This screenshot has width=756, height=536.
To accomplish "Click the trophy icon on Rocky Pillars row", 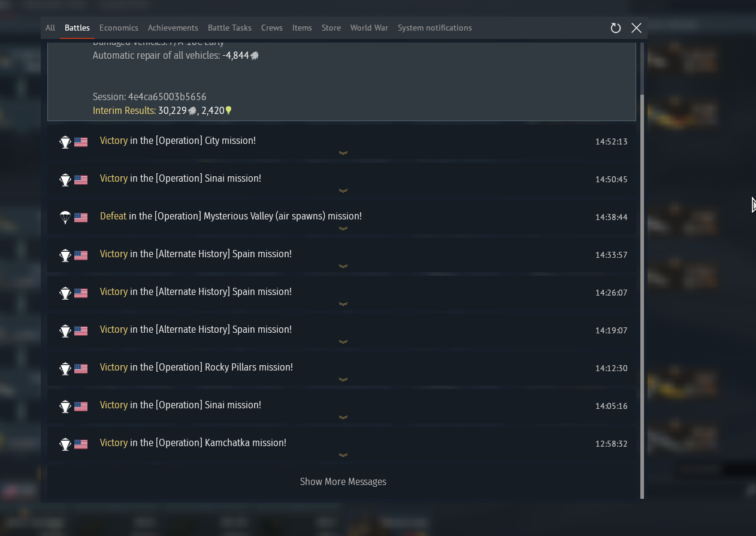I will (65, 369).
